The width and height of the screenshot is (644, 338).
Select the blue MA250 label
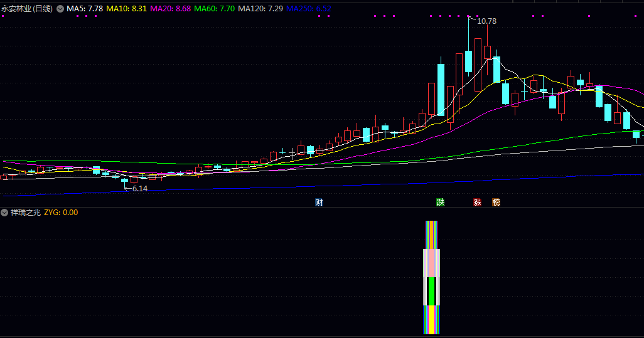[x=309, y=9]
